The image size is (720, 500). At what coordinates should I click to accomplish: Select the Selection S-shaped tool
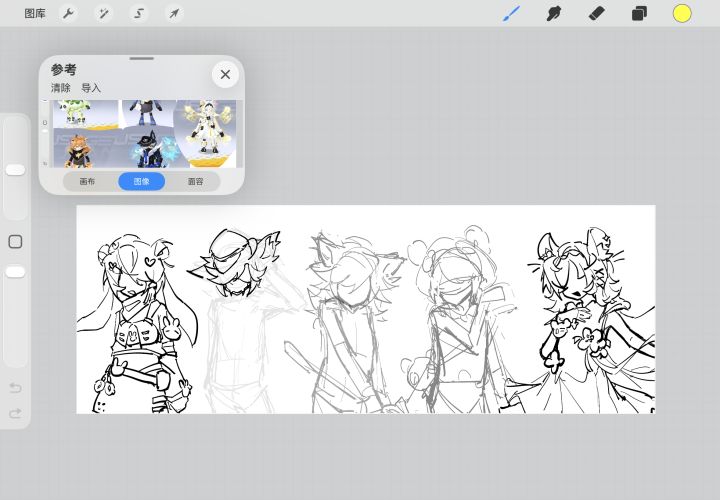139,13
